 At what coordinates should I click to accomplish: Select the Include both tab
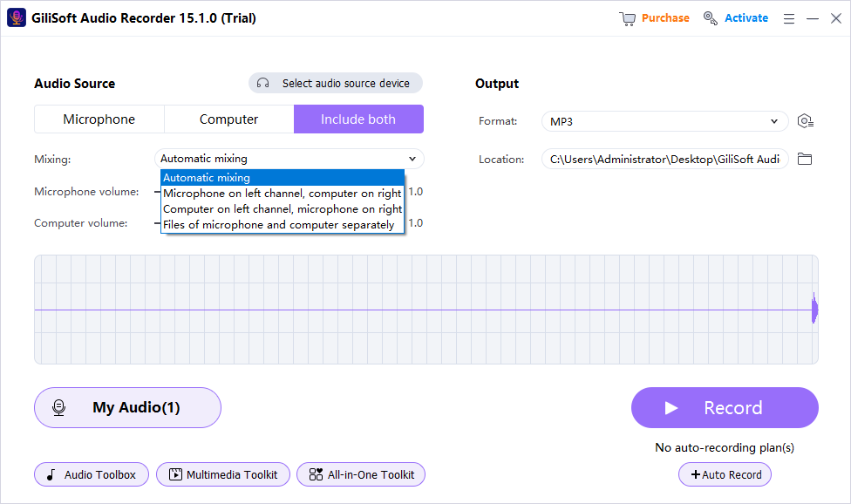(358, 119)
